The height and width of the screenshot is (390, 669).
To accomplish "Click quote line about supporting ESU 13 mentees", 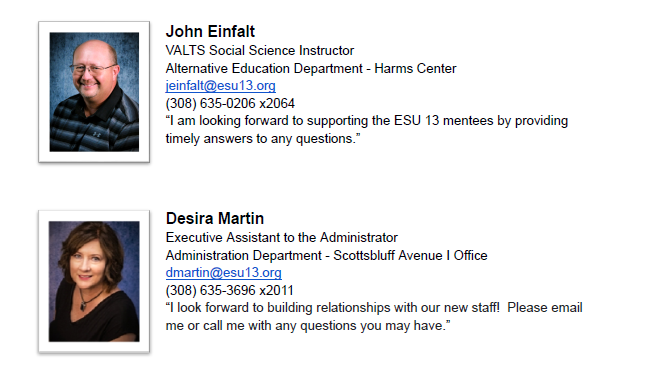I will pos(367,121).
